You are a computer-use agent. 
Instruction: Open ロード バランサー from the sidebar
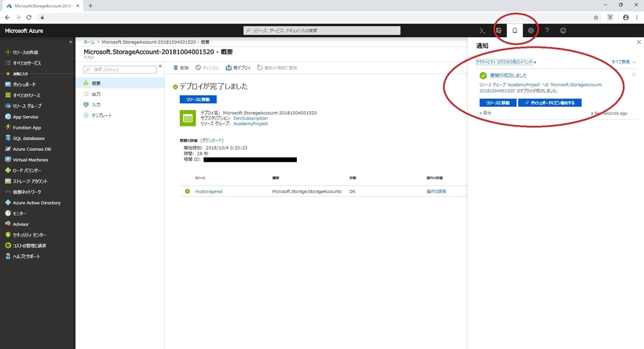23,170
